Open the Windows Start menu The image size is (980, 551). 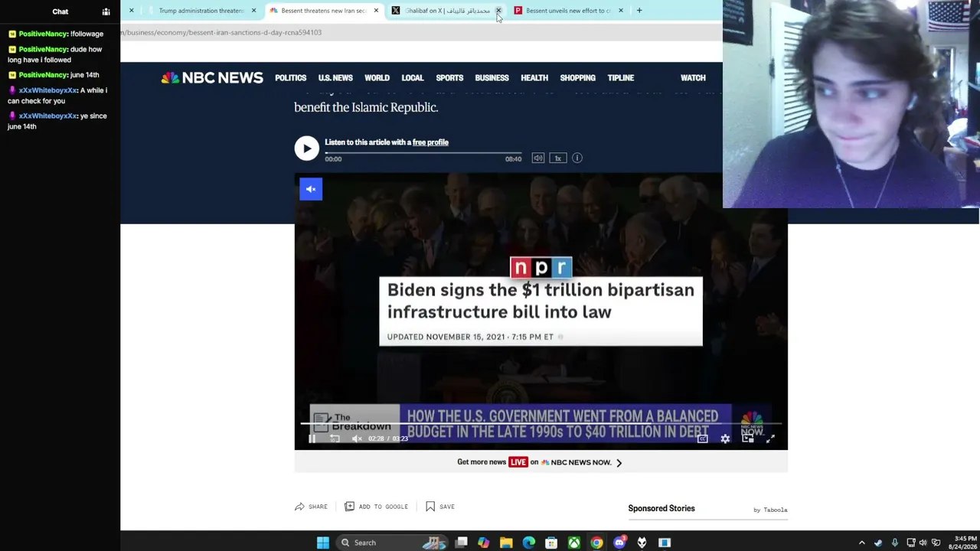pos(323,543)
